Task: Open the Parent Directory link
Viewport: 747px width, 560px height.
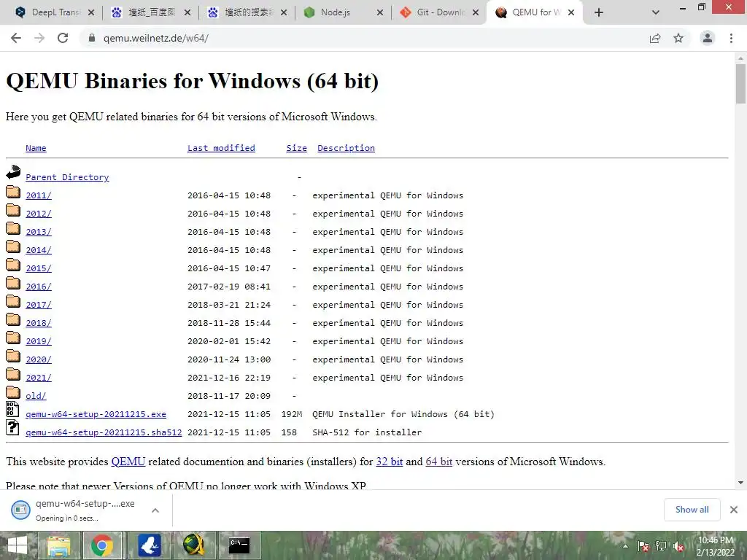Action: click(x=67, y=177)
